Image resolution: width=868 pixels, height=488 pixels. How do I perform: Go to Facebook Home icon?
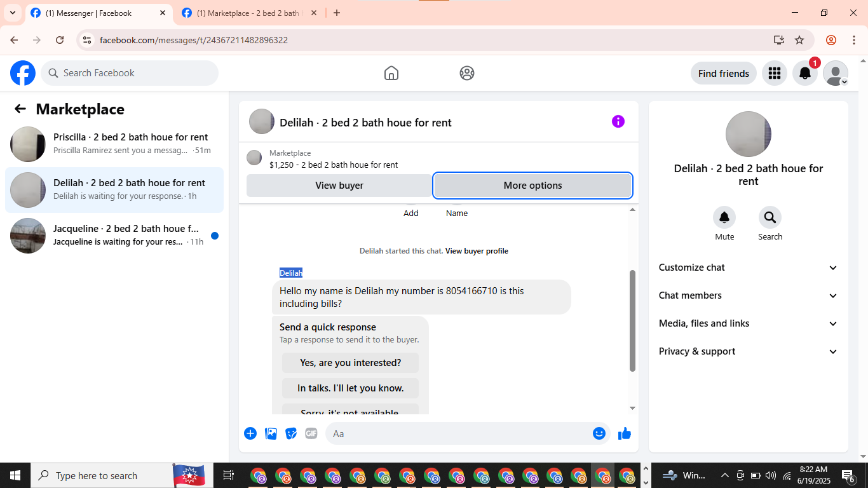click(x=391, y=73)
